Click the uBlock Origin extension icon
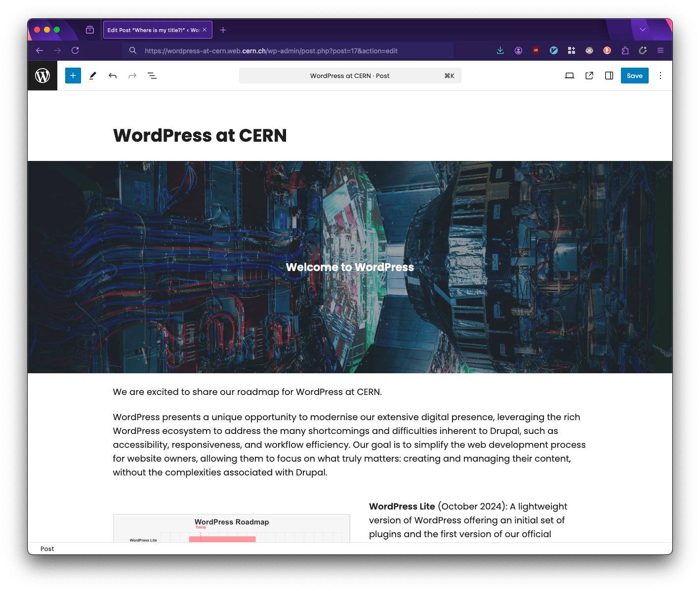The width and height of the screenshot is (700, 591). coord(536,50)
